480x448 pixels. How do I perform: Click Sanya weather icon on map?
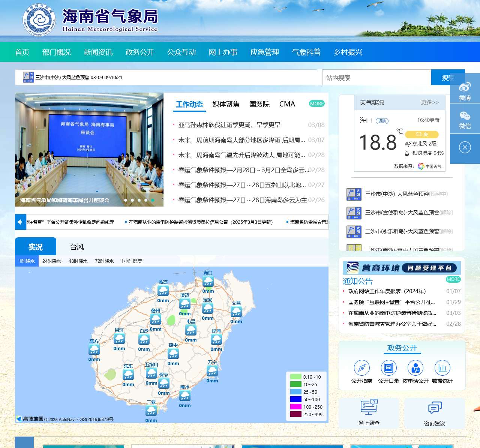[x=151, y=411]
